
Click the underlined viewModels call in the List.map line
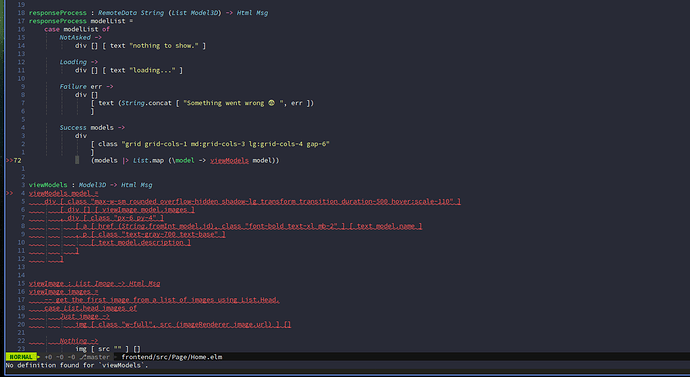229,160
